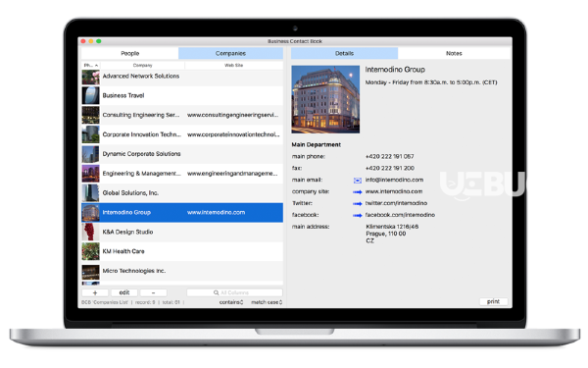
Task: Click the www.corporateinnovationtechnol... web site cell
Action: 233,134
